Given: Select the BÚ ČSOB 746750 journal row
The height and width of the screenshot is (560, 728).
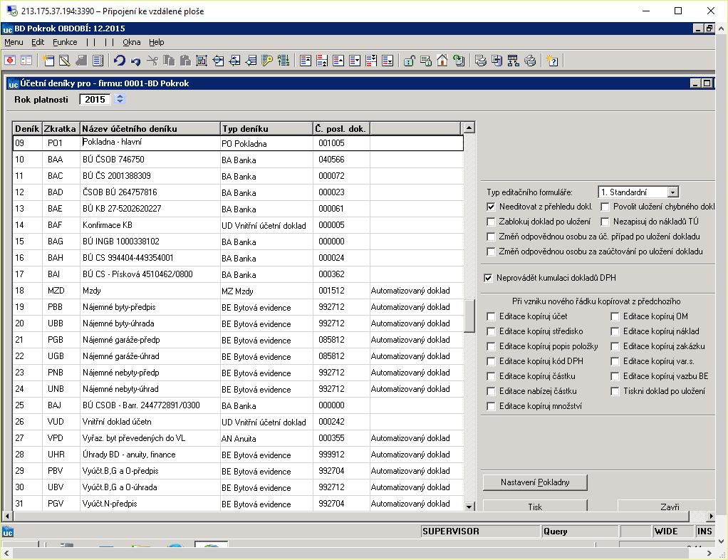Looking at the screenshot, I should (238, 160).
